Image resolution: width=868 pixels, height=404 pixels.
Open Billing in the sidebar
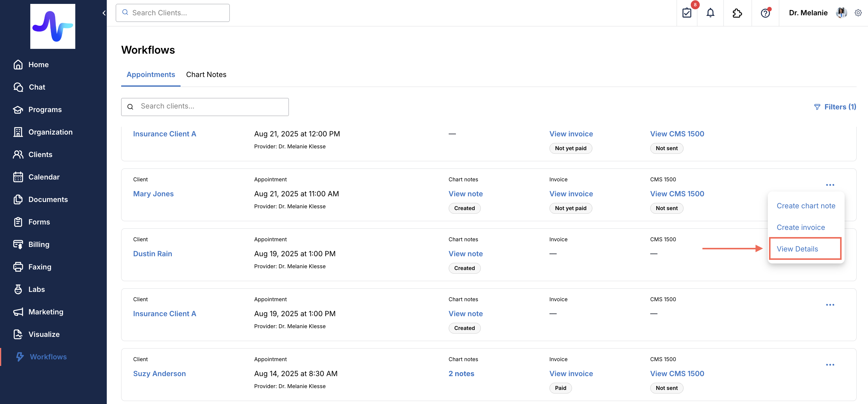click(39, 245)
